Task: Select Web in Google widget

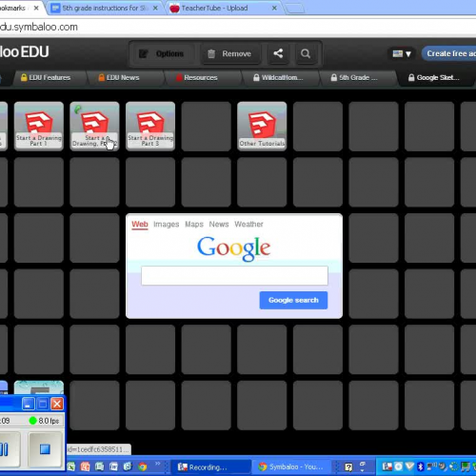Action: (140, 224)
